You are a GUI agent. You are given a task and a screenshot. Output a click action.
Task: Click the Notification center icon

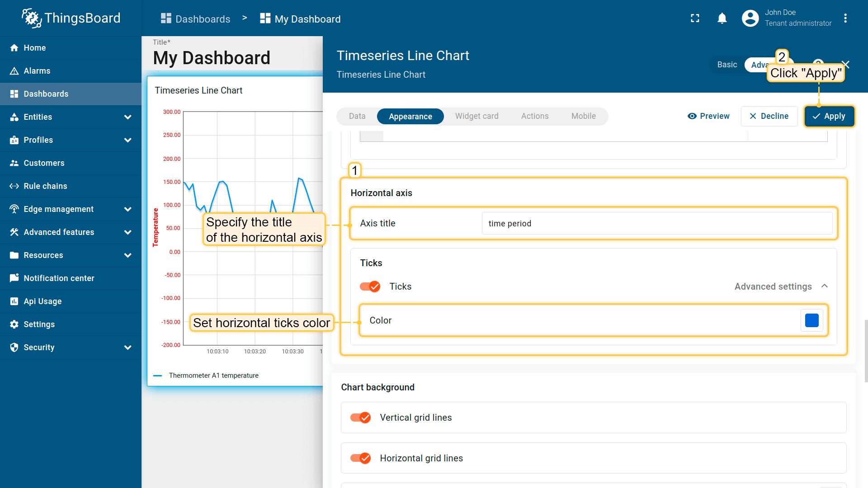click(14, 278)
